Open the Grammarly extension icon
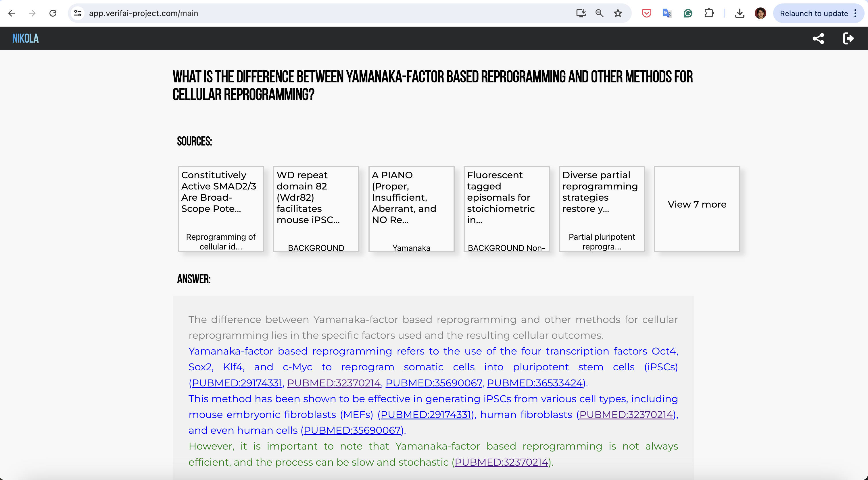868x480 pixels. click(688, 13)
